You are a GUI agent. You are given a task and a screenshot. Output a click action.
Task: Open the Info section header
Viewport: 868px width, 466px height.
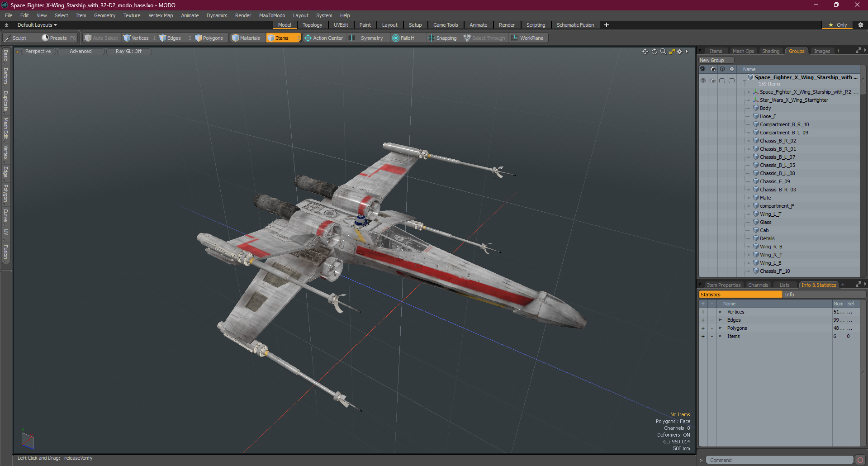coord(825,295)
